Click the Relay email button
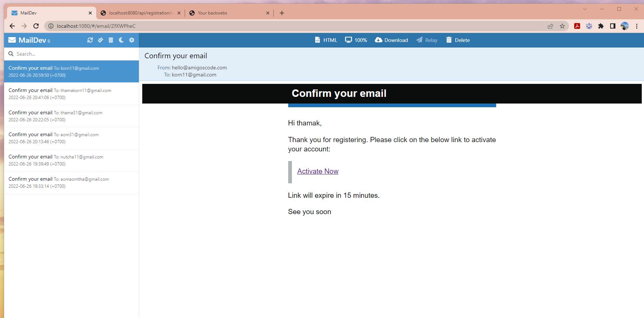Image resolution: width=644 pixels, height=318 pixels. pos(427,40)
